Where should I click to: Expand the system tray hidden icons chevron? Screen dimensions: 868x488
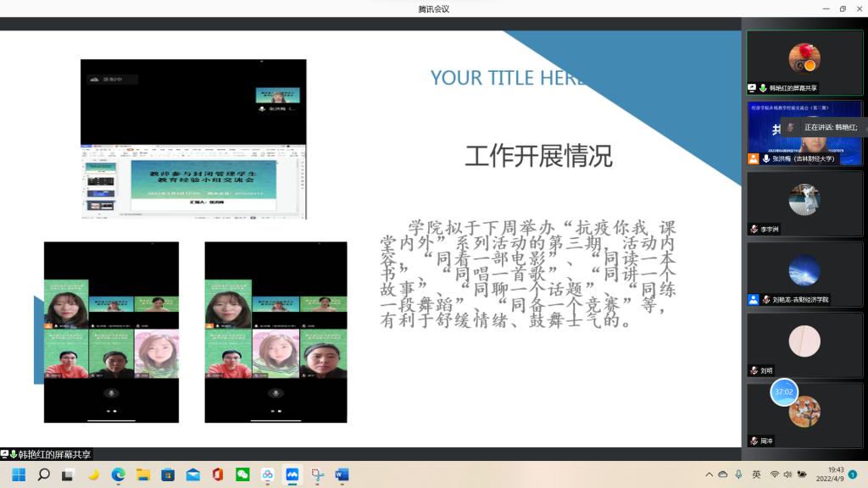click(x=709, y=474)
